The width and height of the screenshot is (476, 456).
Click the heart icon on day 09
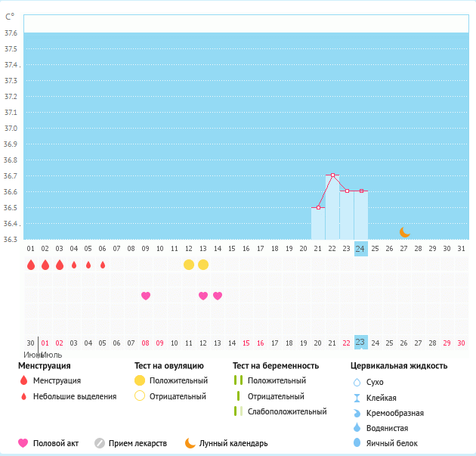[146, 296]
